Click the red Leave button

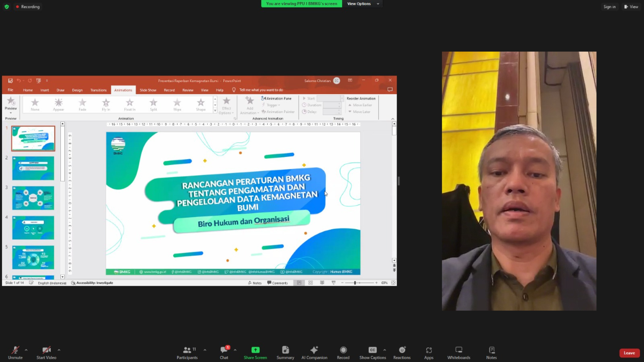[629, 353]
